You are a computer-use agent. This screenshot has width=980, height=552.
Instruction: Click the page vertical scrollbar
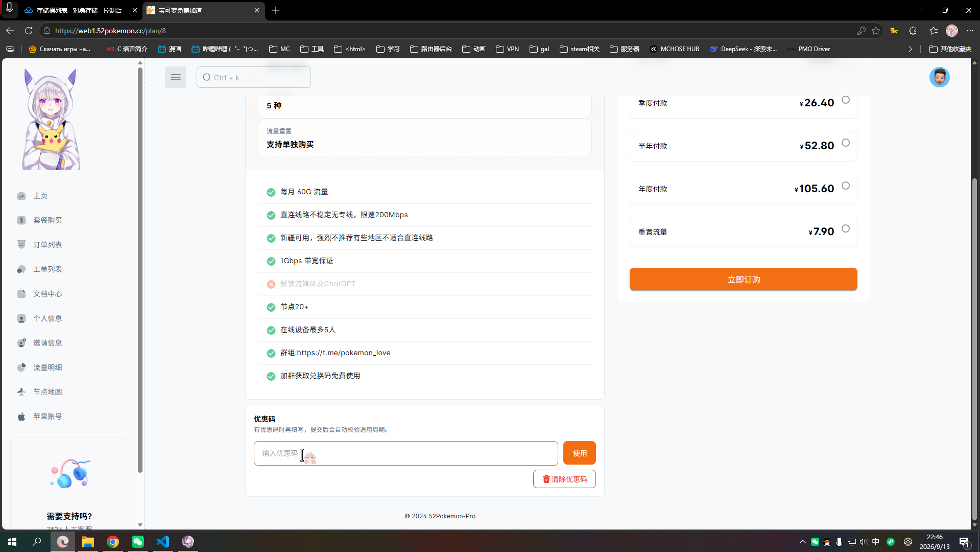click(974, 349)
